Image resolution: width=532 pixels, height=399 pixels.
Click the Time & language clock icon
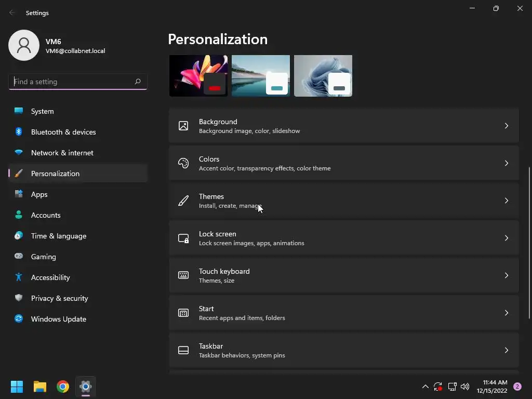pos(19,235)
